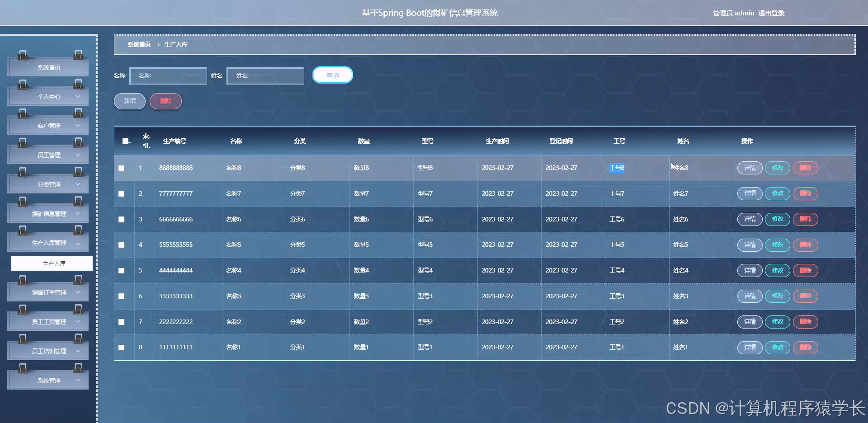This screenshot has height=423, width=868.
Task: Click the 管理员 admin user label
Action: point(733,13)
